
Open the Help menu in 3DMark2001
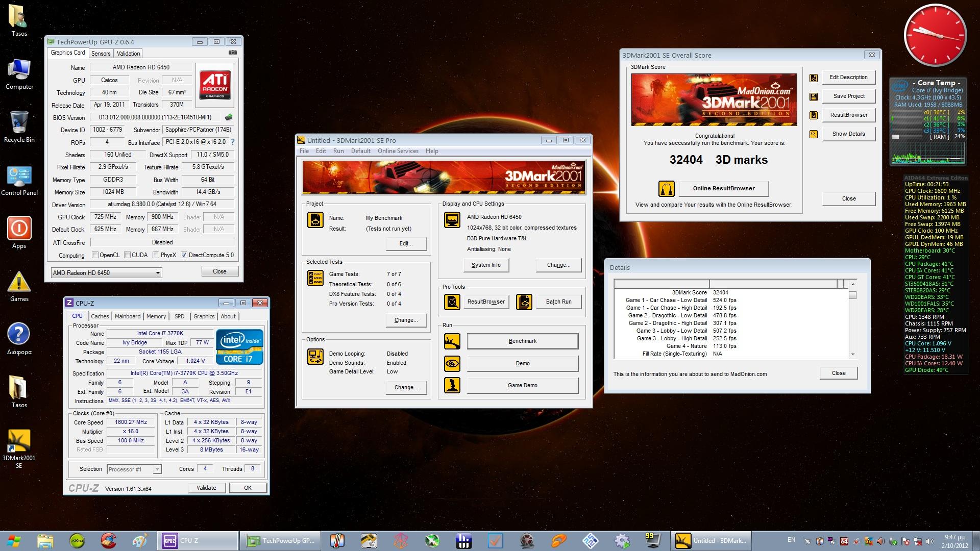click(x=432, y=151)
